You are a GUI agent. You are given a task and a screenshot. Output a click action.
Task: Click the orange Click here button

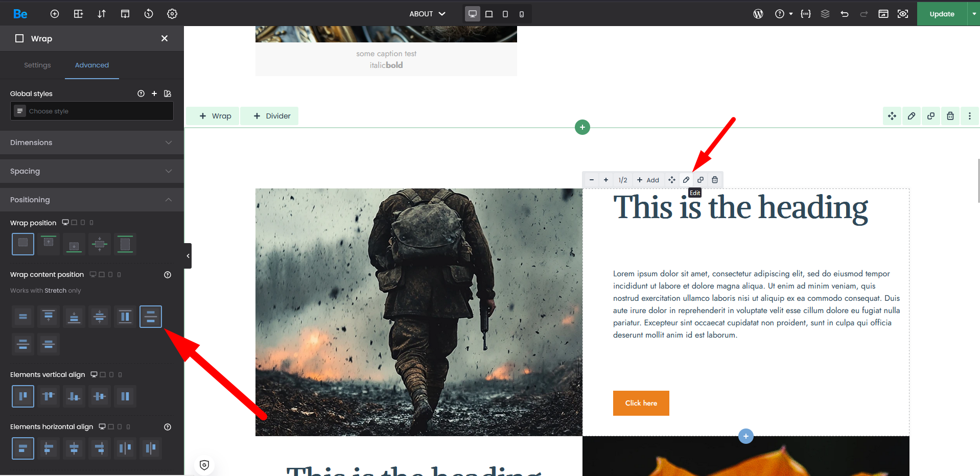pos(641,403)
